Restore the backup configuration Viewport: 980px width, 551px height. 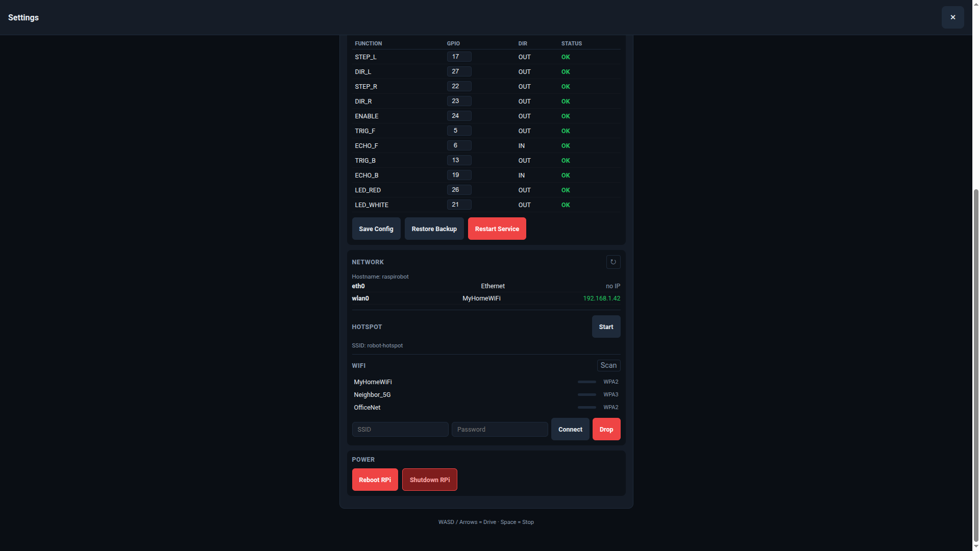point(434,229)
